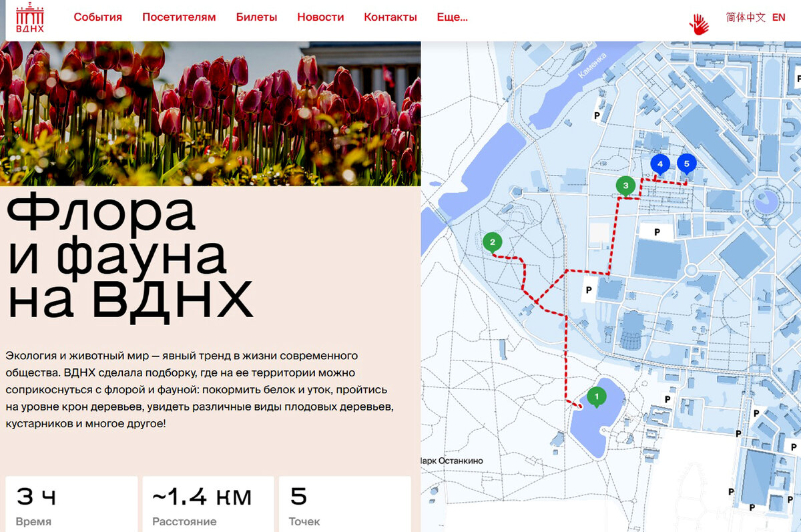Select blue map marker 5
The height and width of the screenshot is (532, 801).
(686, 164)
